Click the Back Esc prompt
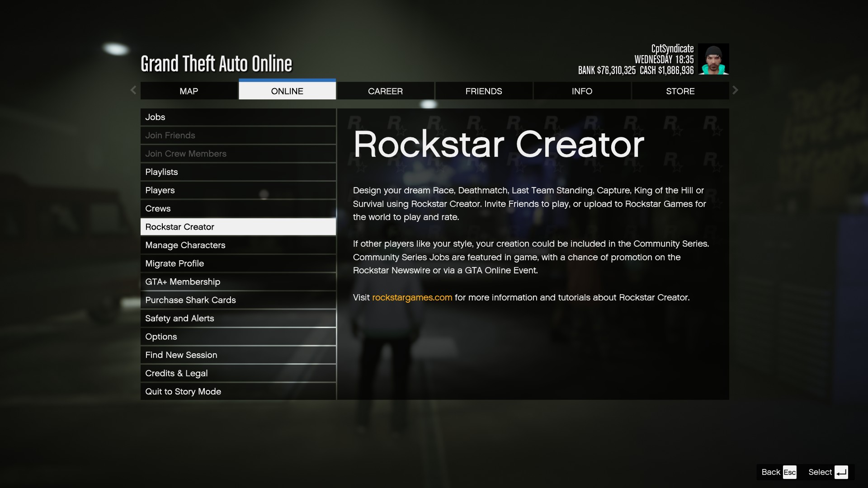Viewport: 868px width, 488px height. [777, 472]
